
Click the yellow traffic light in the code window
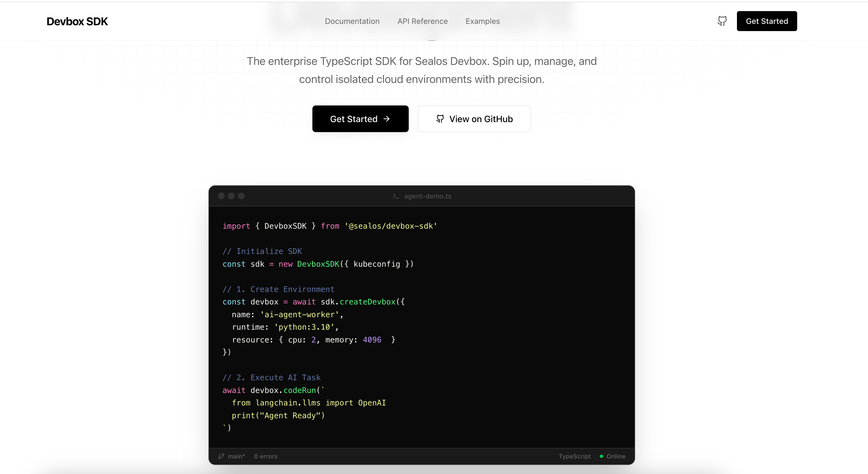coord(232,196)
